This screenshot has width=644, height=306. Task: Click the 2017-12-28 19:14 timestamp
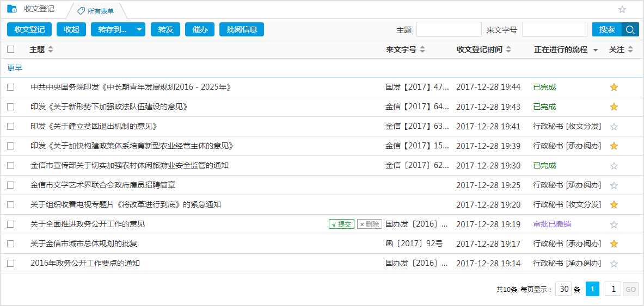pos(488,264)
